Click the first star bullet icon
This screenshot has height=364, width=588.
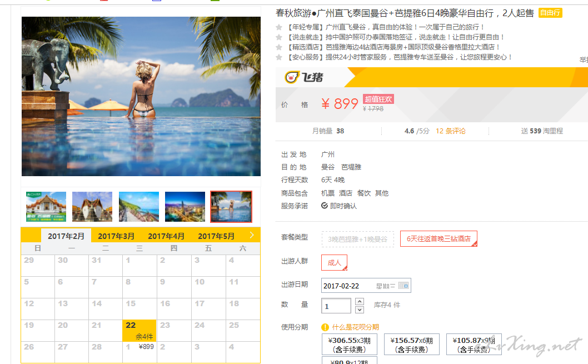[278, 27]
